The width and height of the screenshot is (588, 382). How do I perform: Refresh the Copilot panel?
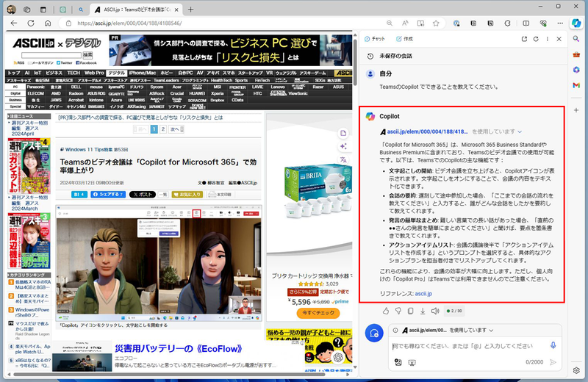pyautogui.click(x=536, y=39)
